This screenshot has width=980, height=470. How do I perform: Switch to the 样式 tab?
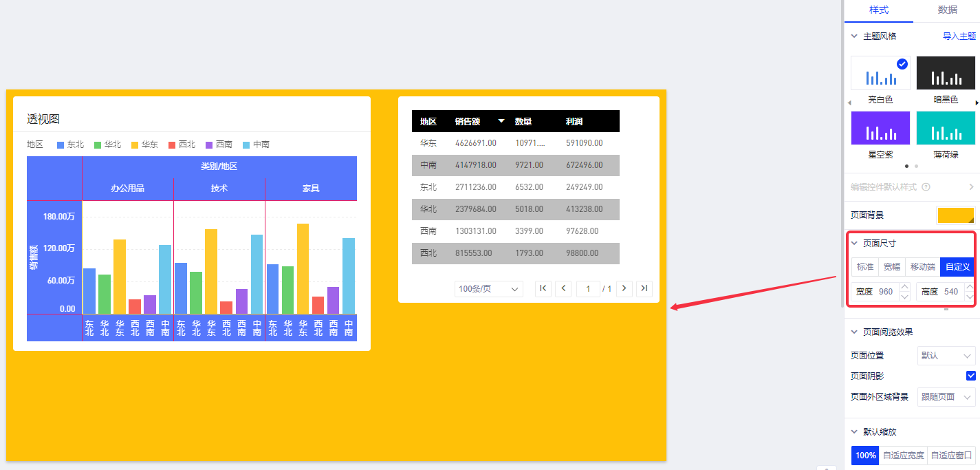point(878,10)
